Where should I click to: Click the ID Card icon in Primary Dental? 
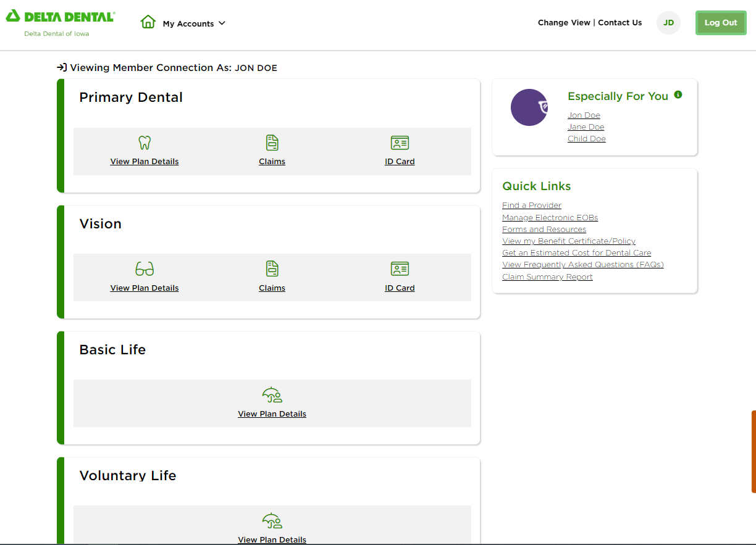(400, 143)
